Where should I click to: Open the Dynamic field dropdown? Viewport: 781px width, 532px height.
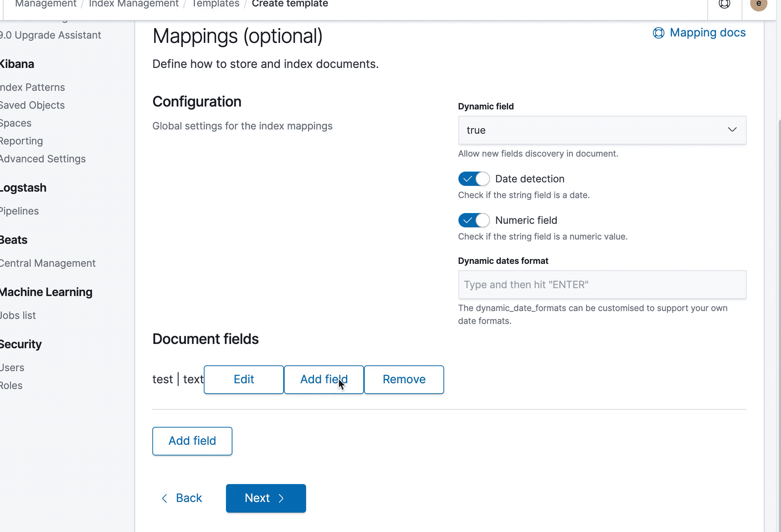click(602, 130)
